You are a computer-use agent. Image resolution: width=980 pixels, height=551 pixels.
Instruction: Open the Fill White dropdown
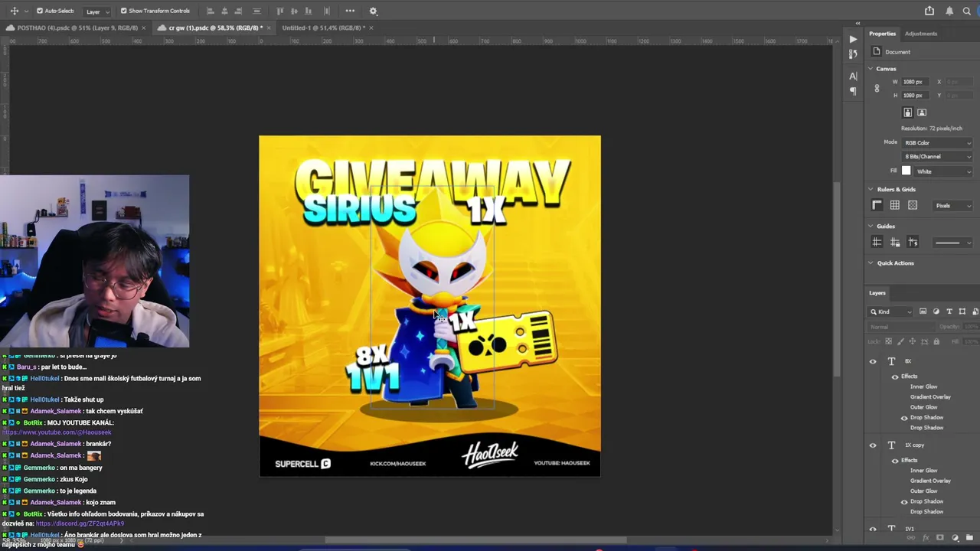944,171
